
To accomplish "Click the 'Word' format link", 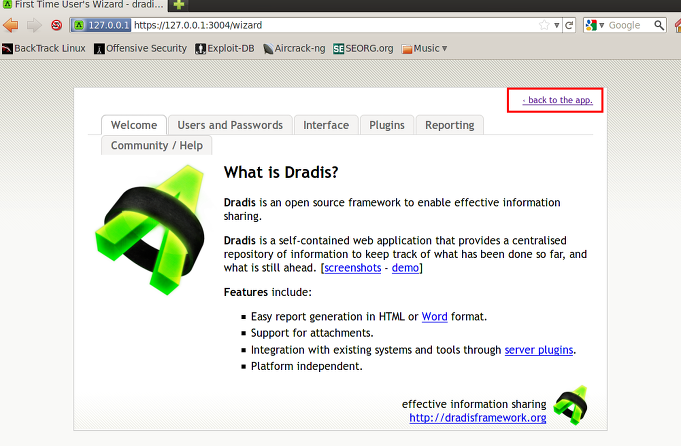I will tap(434, 317).
